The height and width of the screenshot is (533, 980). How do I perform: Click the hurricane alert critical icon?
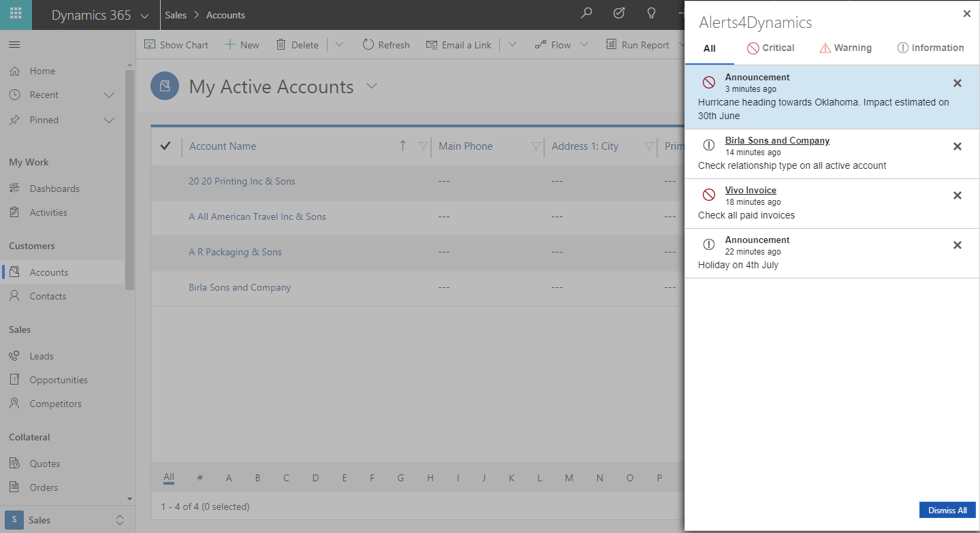(709, 82)
